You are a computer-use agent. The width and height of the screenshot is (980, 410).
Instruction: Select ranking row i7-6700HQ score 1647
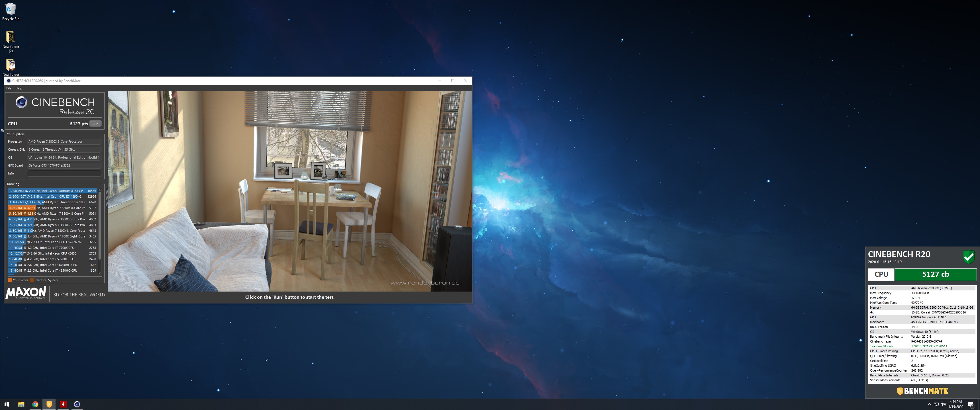click(52, 265)
